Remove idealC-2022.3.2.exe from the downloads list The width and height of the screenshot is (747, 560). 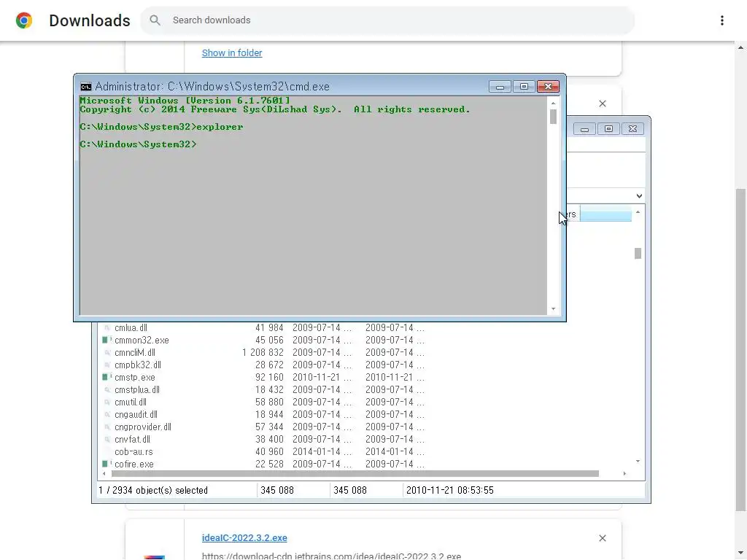[x=602, y=538]
